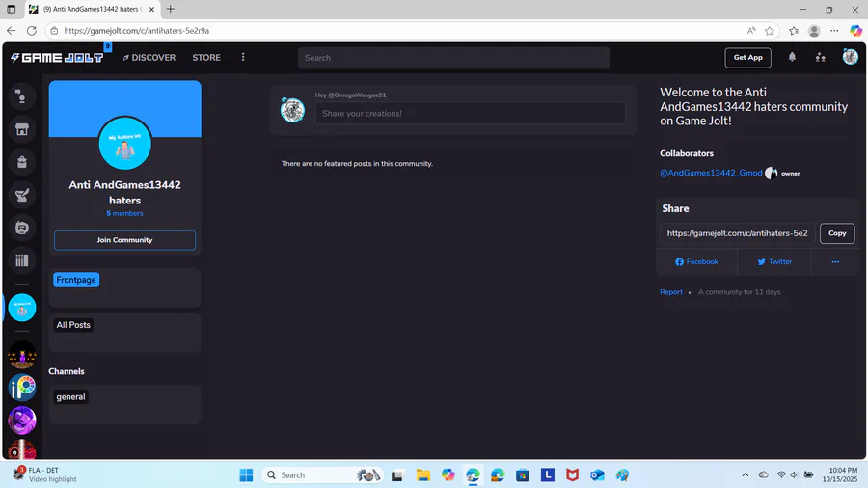Screen dimensions: 868x488
Task: Close the Anti AndGames13442 haters tab
Action: coord(151,9)
